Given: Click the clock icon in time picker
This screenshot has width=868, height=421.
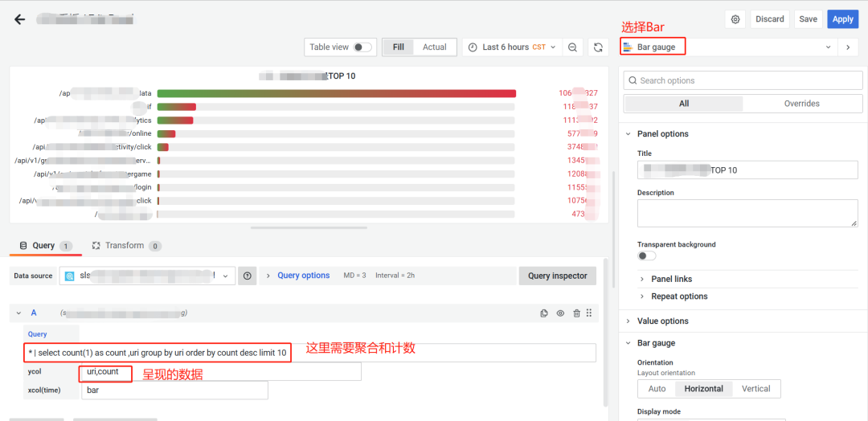Looking at the screenshot, I should [473, 47].
